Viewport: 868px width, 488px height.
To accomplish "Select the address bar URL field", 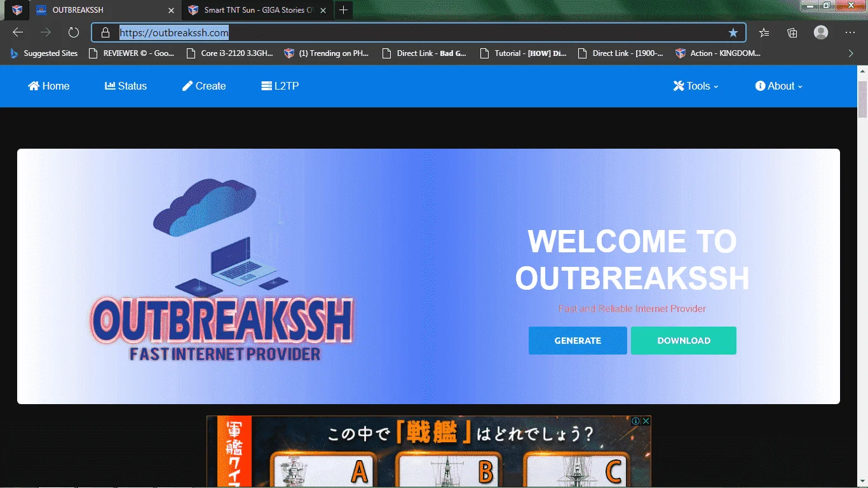I will 419,33.
